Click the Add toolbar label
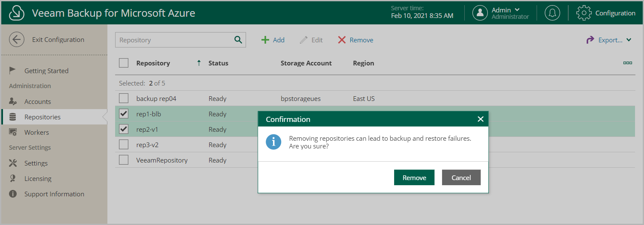Image resolution: width=644 pixels, height=225 pixels. click(x=279, y=40)
